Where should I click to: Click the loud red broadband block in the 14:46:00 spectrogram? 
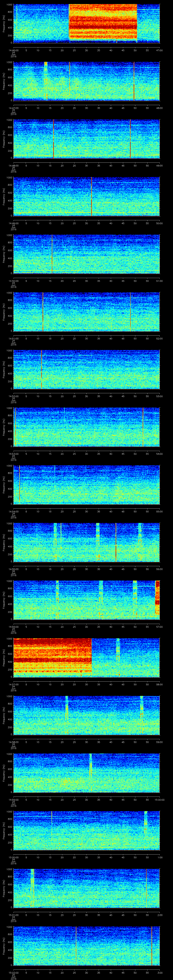[103, 22]
